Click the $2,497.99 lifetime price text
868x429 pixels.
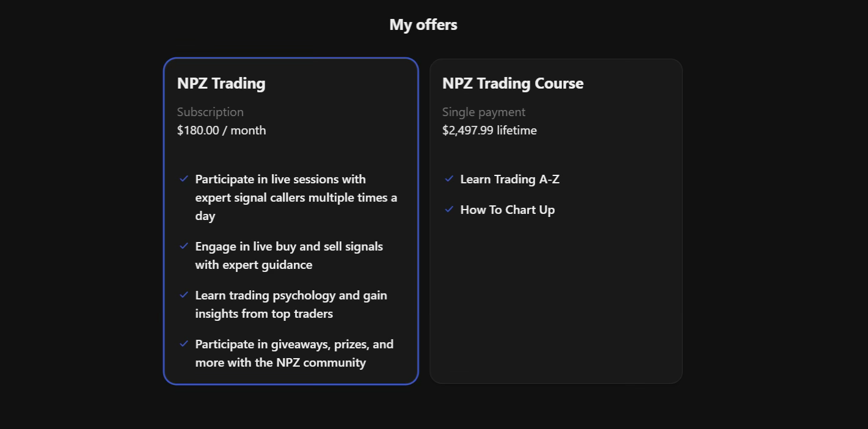(x=489, y=130)
